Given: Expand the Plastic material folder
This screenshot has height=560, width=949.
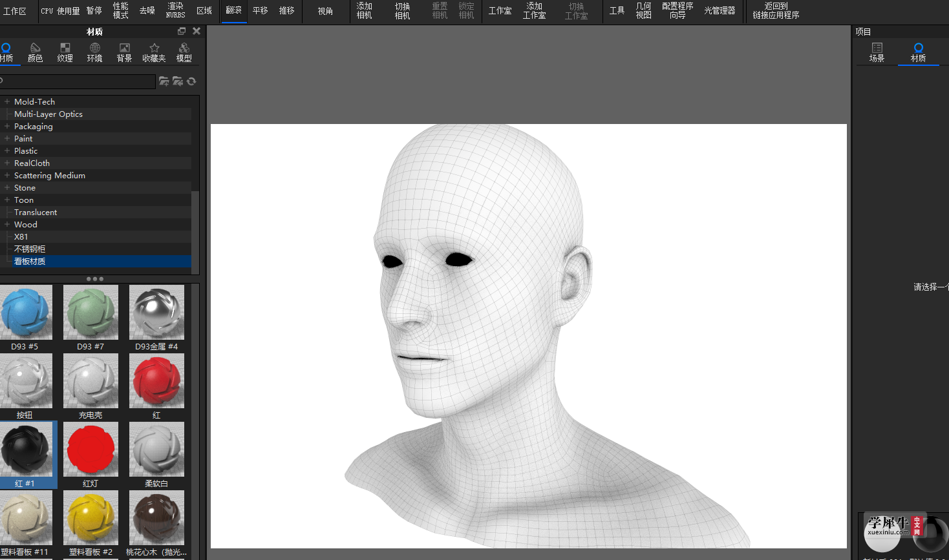Looking at the screenshot, I should (7, 150).
